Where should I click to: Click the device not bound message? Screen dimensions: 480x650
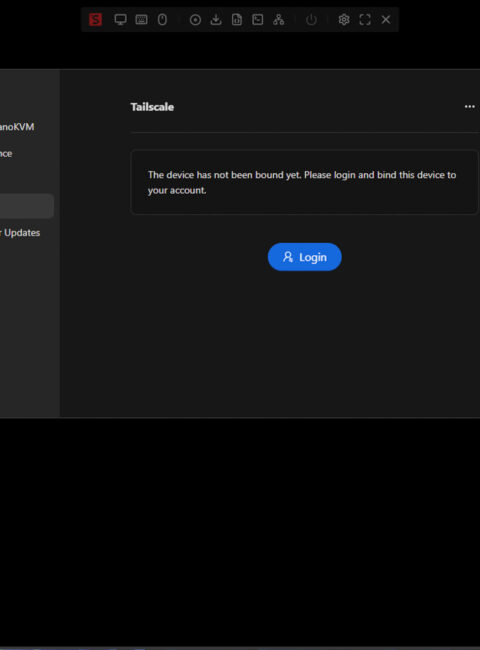(x=302, y=182)
